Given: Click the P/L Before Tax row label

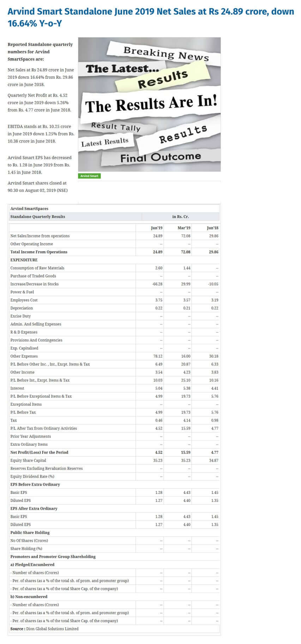Looking at the screenshot, I should (x=23, y=412).
